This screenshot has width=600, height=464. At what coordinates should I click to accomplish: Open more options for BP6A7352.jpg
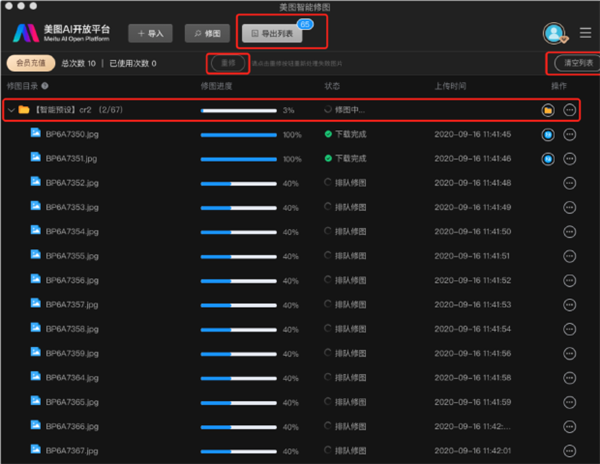[x=570, y=183]
